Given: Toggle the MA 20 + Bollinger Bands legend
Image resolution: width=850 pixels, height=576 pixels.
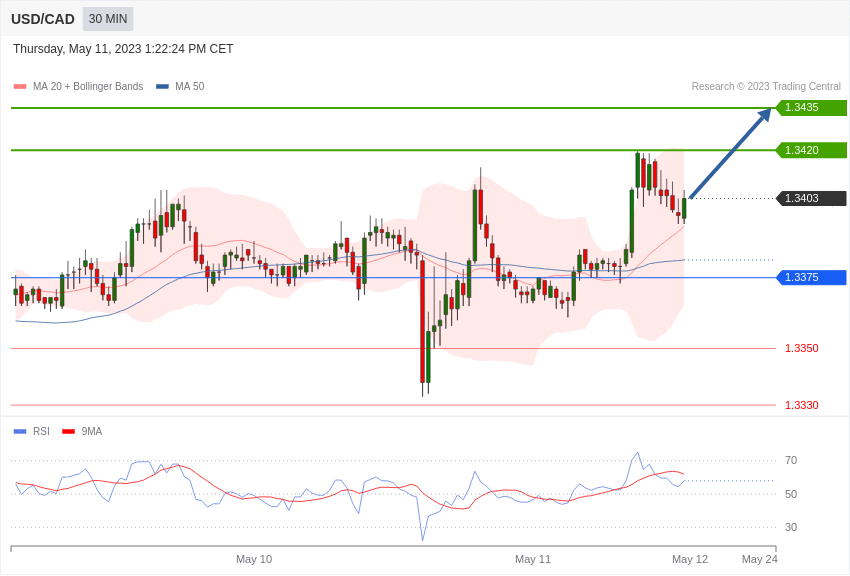Looking at the screenshot, I should click(79, 86).
